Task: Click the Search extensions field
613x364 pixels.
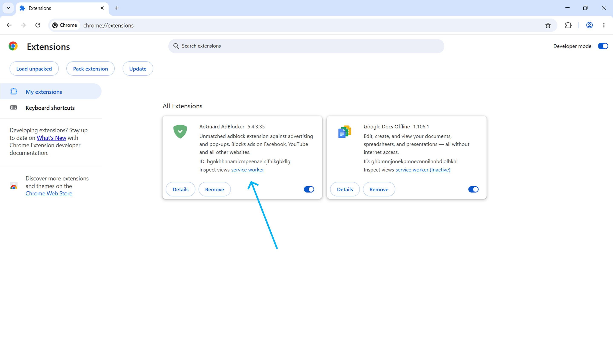Action: click(306, 46)
